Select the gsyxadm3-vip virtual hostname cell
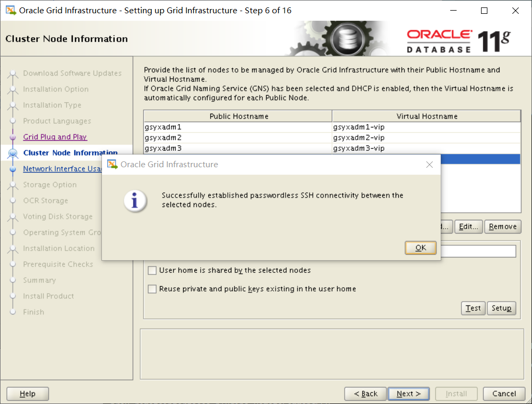Screen dimensions: 532x404 tap(426, 148)
